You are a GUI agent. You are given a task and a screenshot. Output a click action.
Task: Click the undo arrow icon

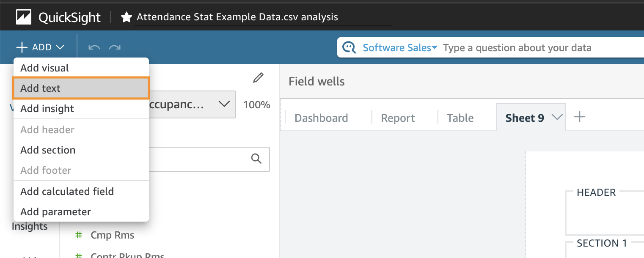[94, 47]
